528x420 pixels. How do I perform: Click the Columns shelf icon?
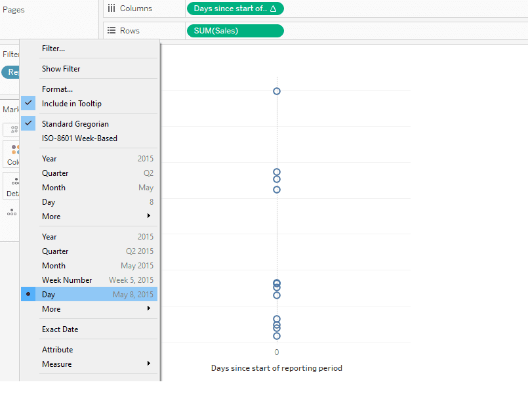[111, 9]
